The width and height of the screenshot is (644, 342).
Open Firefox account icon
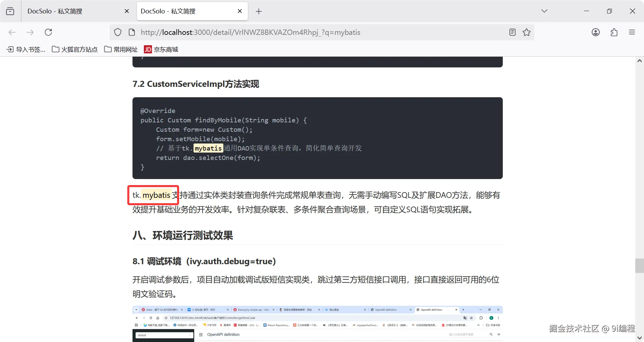point(596,32)
